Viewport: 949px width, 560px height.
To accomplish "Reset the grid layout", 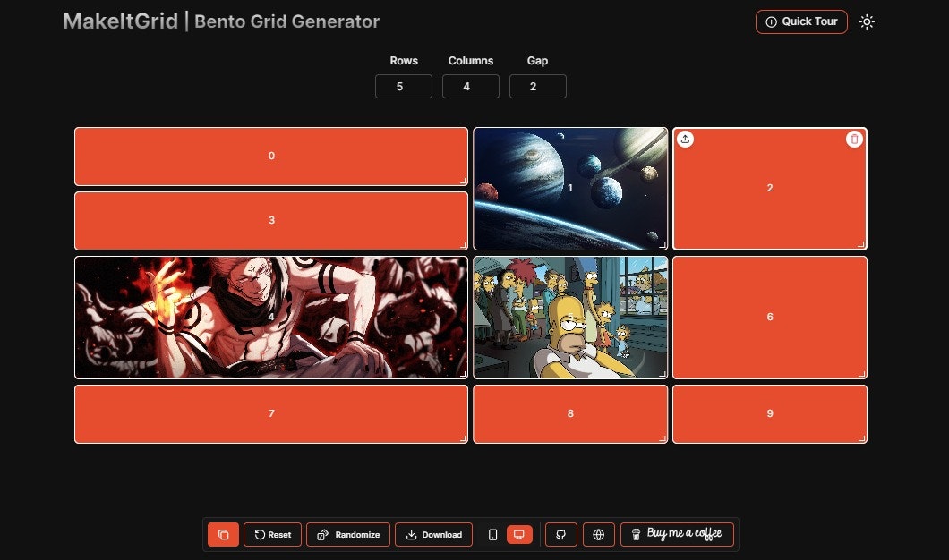I will pyautogui.click(x=272, y=535).
